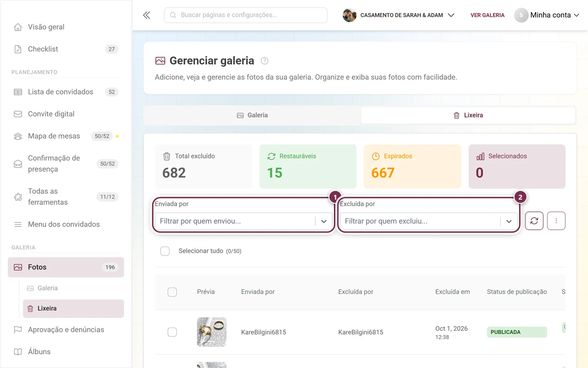Click the PUBLICADA status badge
Screen dimensions: 588x368
tap(517, 332)
